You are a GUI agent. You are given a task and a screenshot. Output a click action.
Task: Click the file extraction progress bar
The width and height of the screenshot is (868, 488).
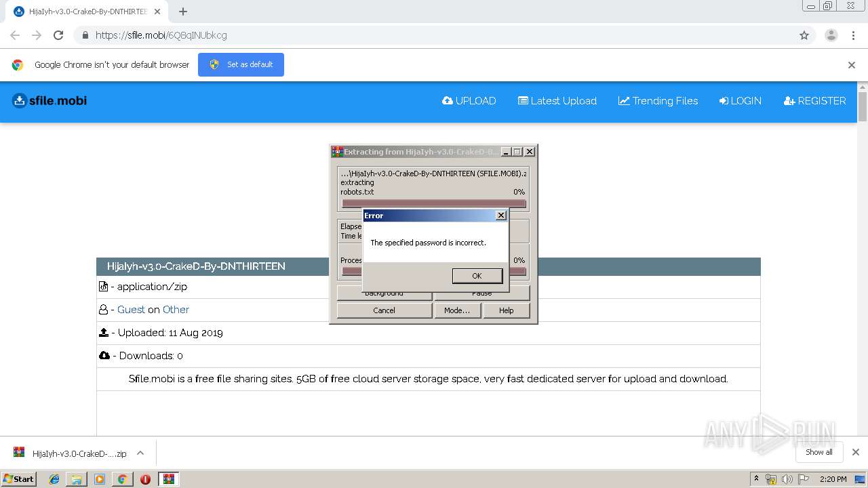434,203
